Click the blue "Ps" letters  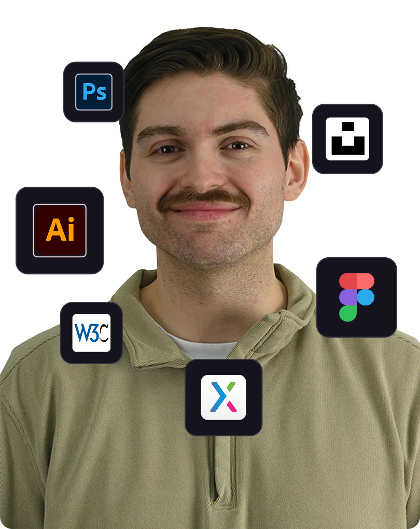(94, 92)
